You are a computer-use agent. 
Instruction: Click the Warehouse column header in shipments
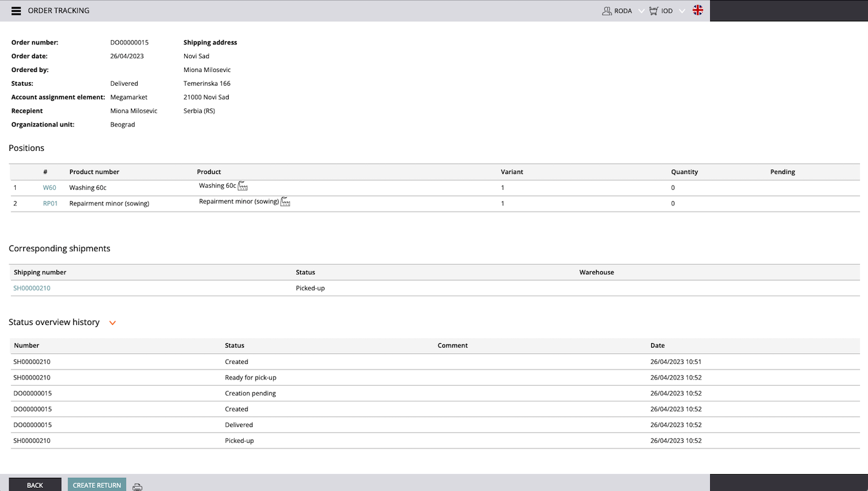coord(597,272)
